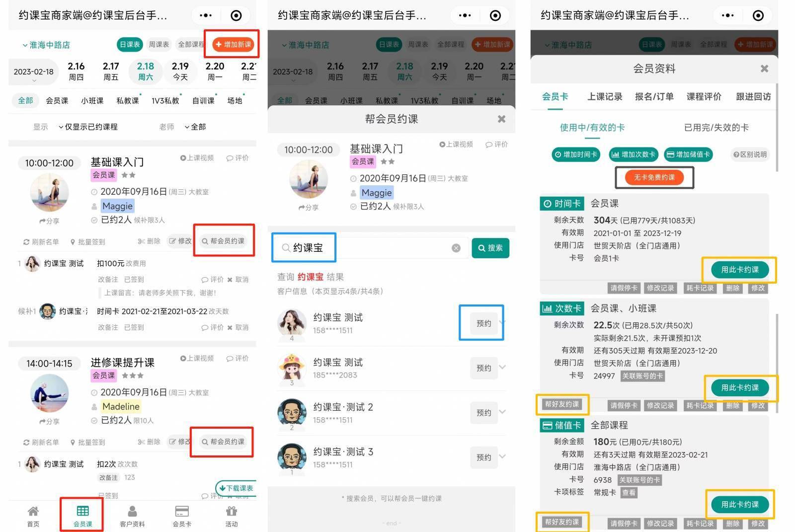Click 删除 scissors for 基础课入门 class
795x532 pixels.
(x=149, y=241)
